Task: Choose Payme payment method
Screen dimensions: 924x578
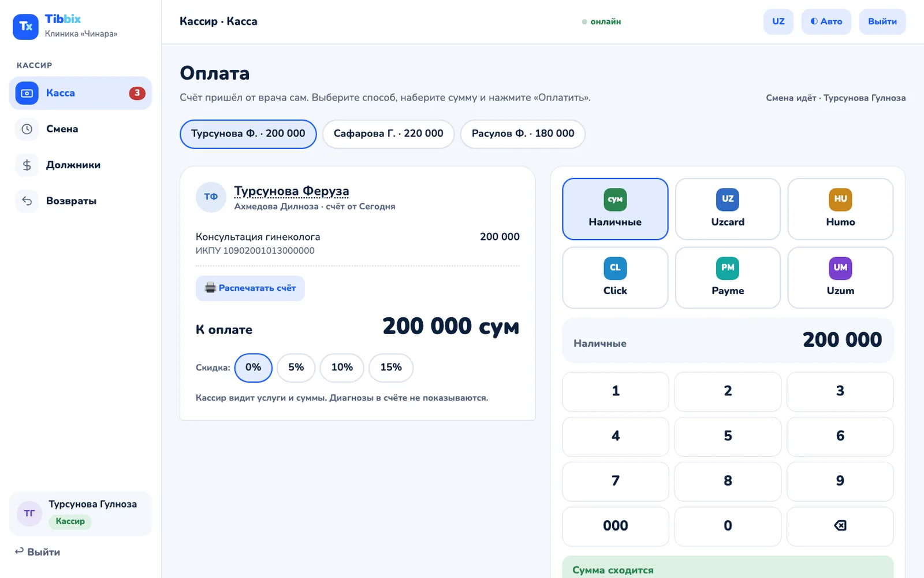Action: (x=728, y=277)
